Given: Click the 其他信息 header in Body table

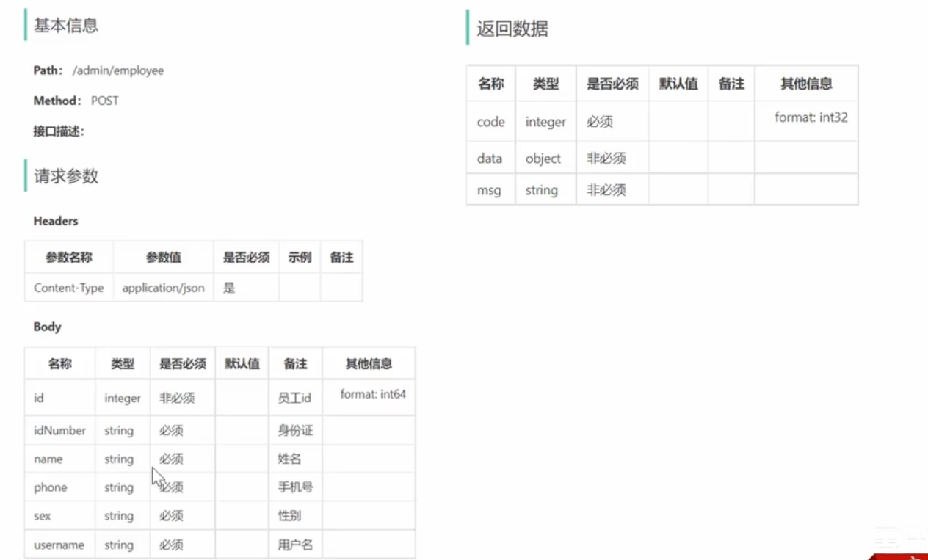Looking at the screenshot, I should coord(369,363).
